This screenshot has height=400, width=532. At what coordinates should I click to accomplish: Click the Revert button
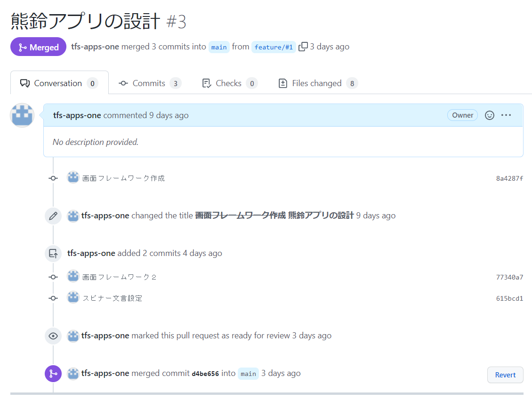coord(505,375)
